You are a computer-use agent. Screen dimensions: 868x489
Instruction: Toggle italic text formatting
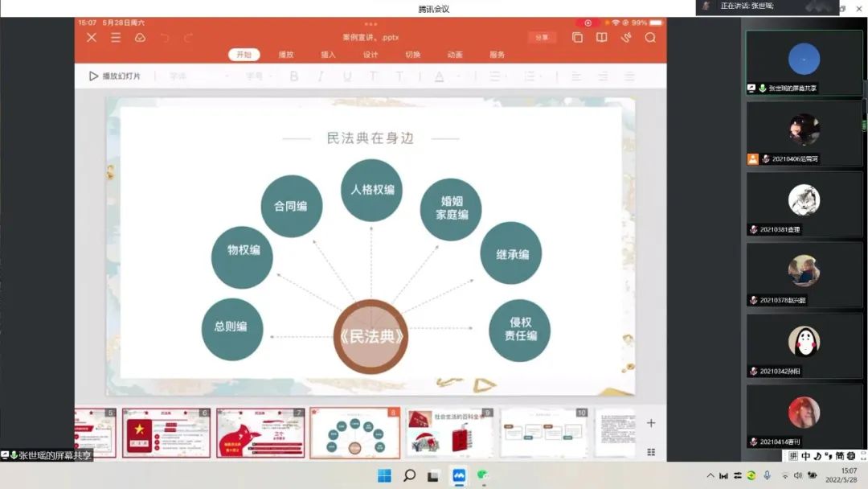pos(320,76)
